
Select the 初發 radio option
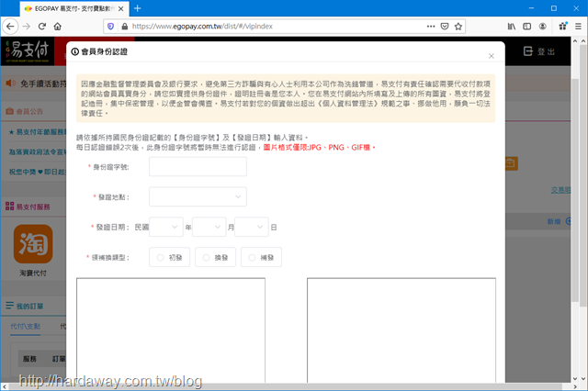(x=169, y=257)
